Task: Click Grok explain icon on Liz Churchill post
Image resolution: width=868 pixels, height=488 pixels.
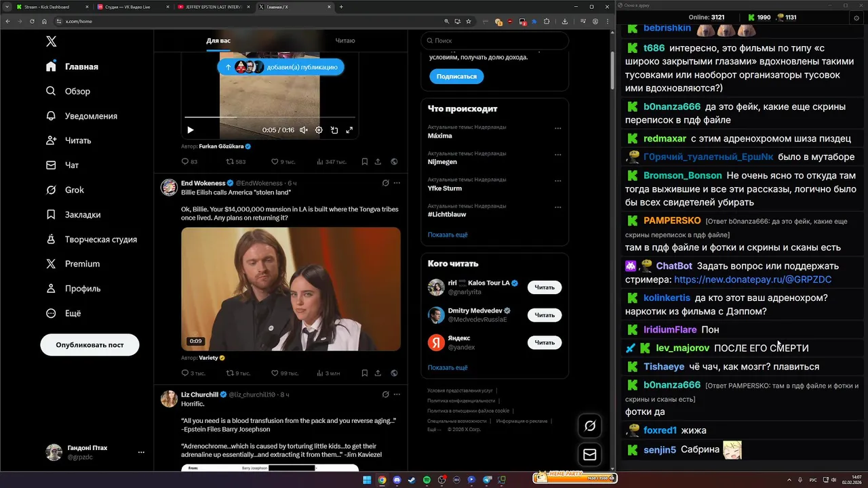Action: pyautogui.click(x=385, y=394)
